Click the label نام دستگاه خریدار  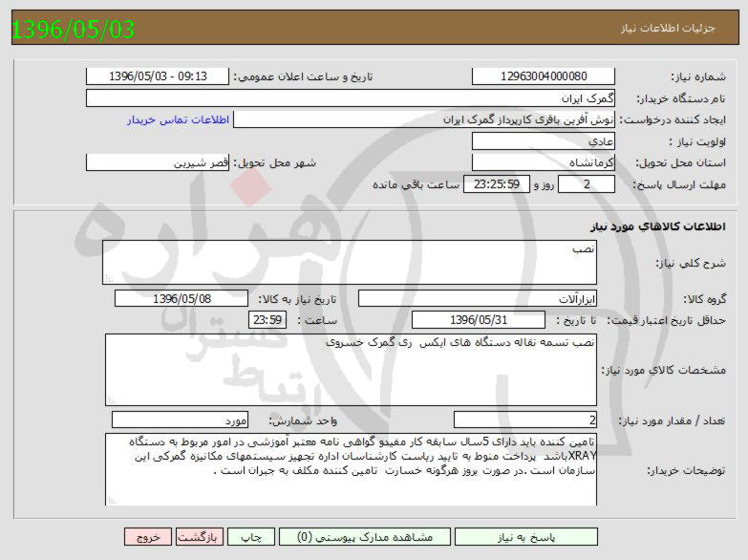click(681, 98)
